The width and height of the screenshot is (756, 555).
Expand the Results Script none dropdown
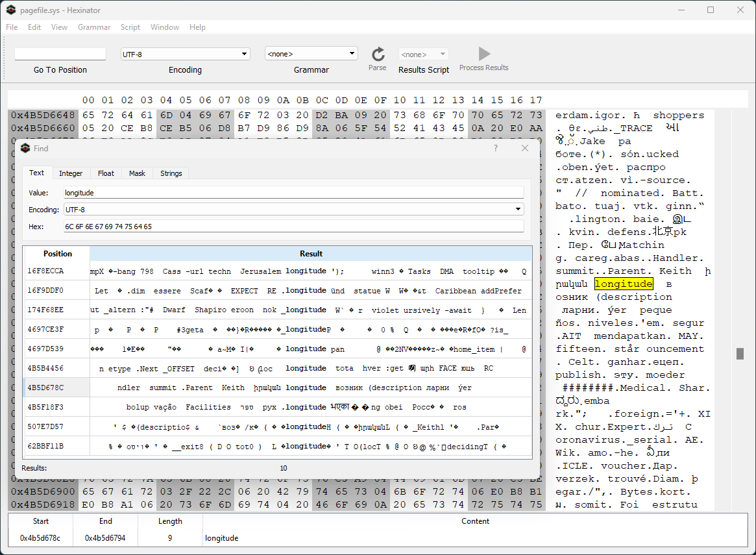(423, 54)
